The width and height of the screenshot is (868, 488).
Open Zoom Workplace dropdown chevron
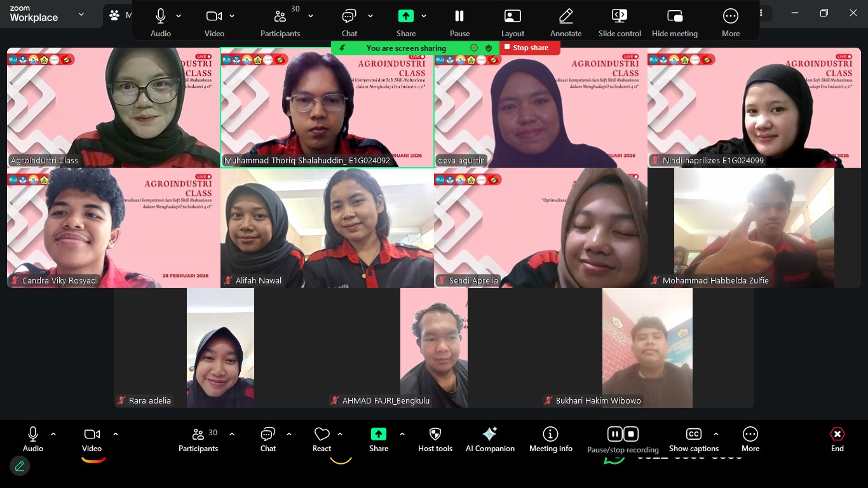tap(81, 15)
